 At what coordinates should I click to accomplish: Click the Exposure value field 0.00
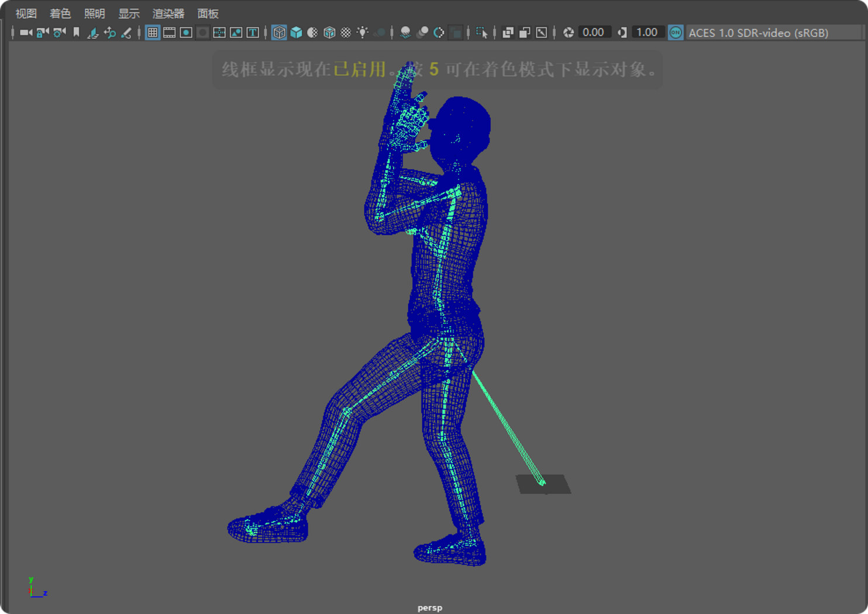[x=594, y=32]
